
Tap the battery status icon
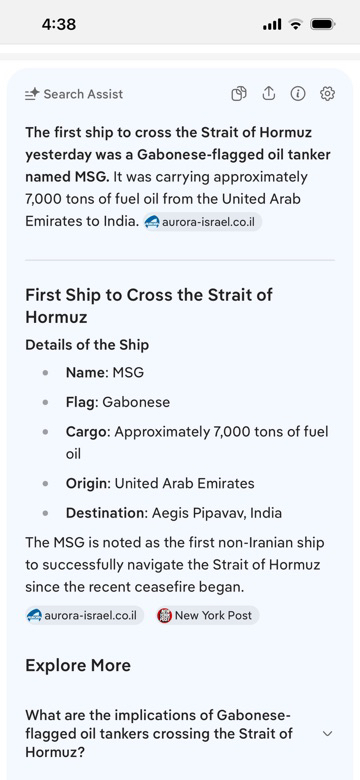pos(323,24)
